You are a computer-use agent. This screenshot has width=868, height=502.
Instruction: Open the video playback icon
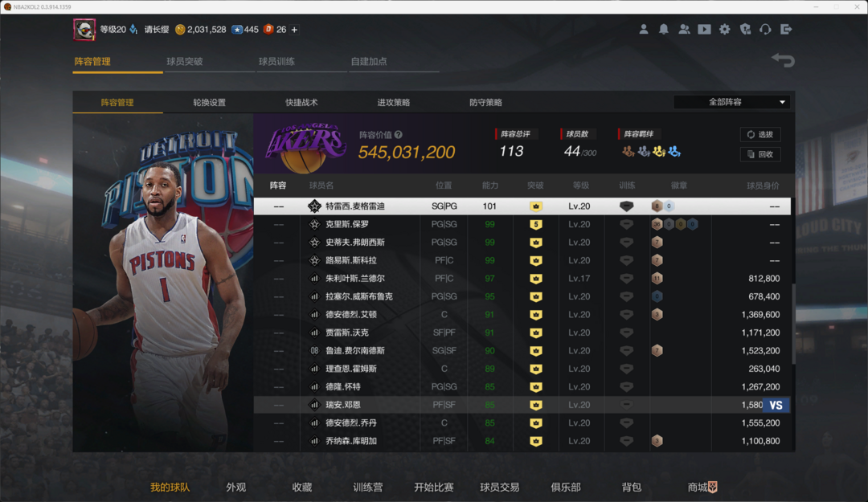click(704, 30)
